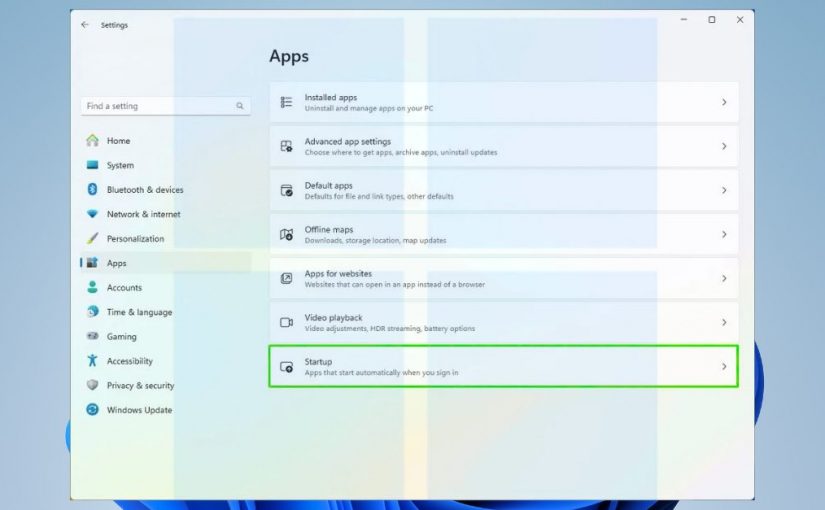
Task: Click the Startup chevron arrow
Action: 725,366
